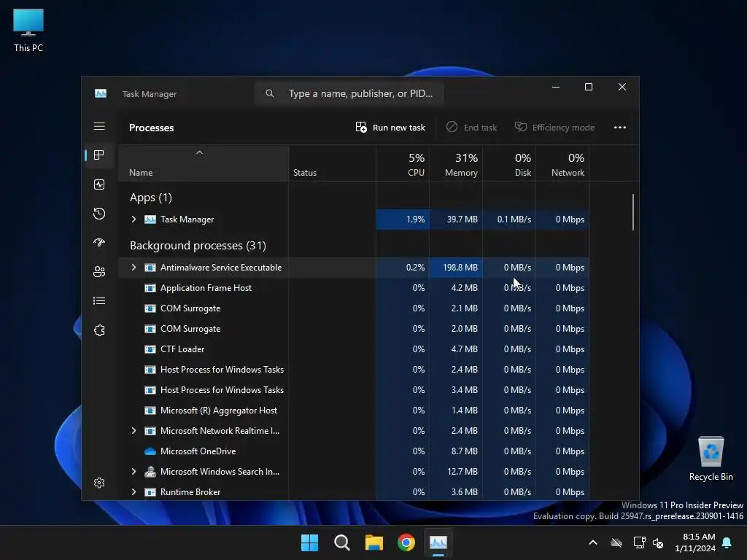This screenshot has height=560, width=747.
Task: Expand Microsoft Network Realtime Inspection row
Action: tap(134, 430)
